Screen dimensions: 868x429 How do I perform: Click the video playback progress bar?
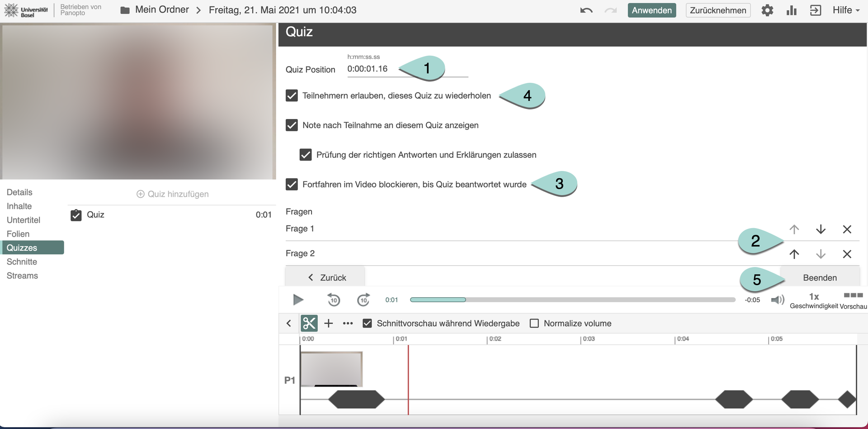tap(572, 300)
